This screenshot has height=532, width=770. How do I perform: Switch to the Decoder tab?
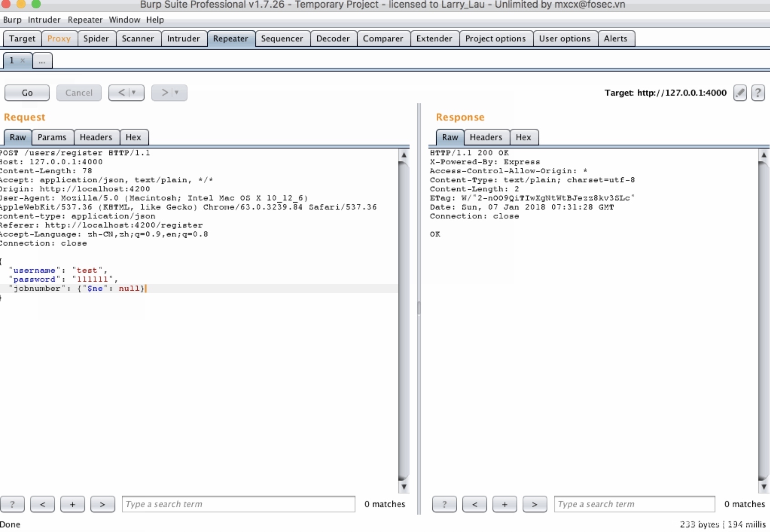[333, 39]
